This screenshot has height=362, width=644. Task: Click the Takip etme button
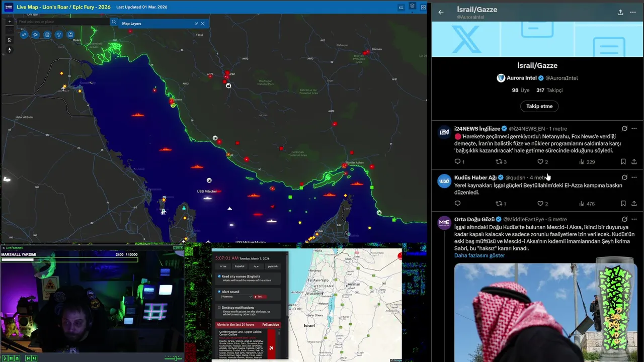pyautogui.click(x=539, y=106)
